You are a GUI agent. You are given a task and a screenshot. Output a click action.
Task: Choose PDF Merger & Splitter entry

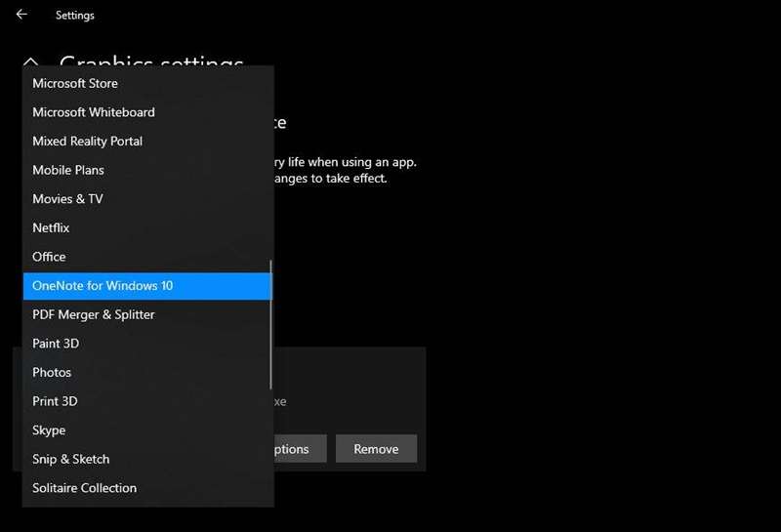pos(94,314)
